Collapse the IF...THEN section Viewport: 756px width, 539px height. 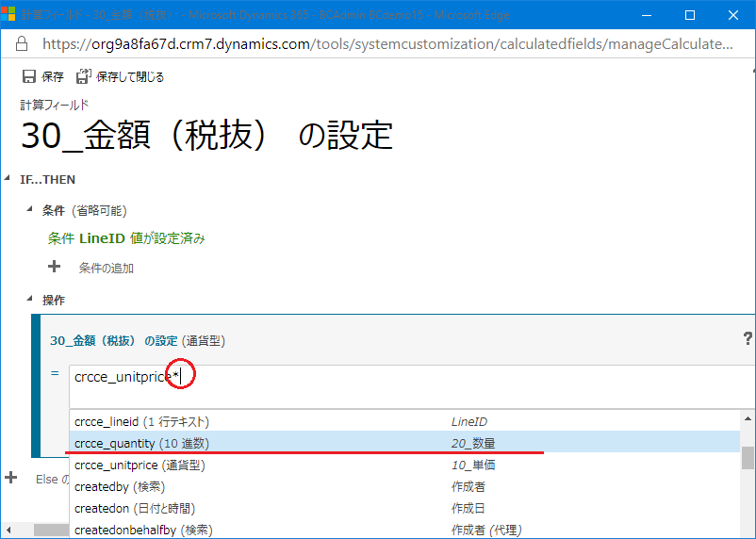(8, 178)
